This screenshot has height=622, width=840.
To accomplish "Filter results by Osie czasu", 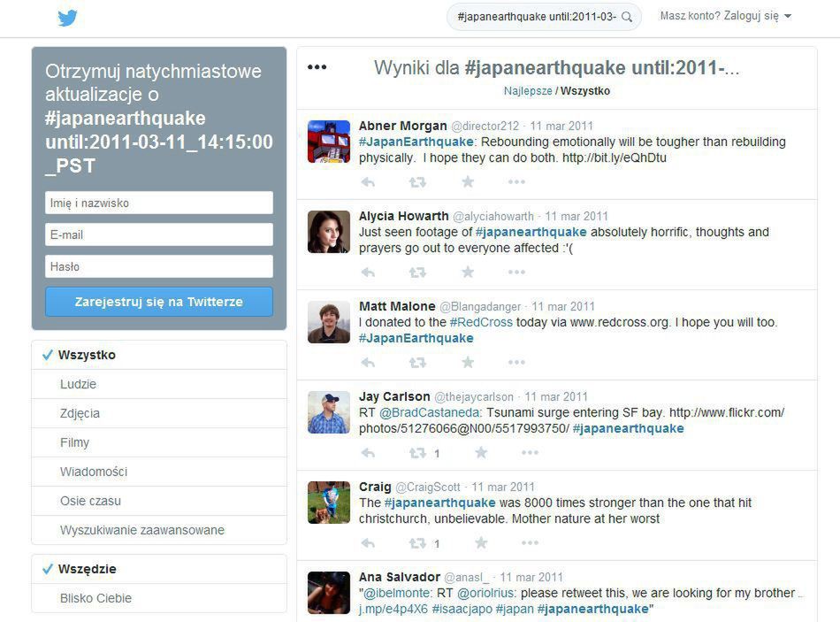I will pos(159,501).
